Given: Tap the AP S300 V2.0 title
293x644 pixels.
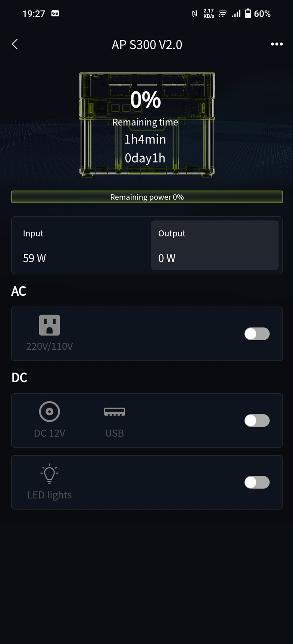Looking at the screenshot, I should [147, 45].
